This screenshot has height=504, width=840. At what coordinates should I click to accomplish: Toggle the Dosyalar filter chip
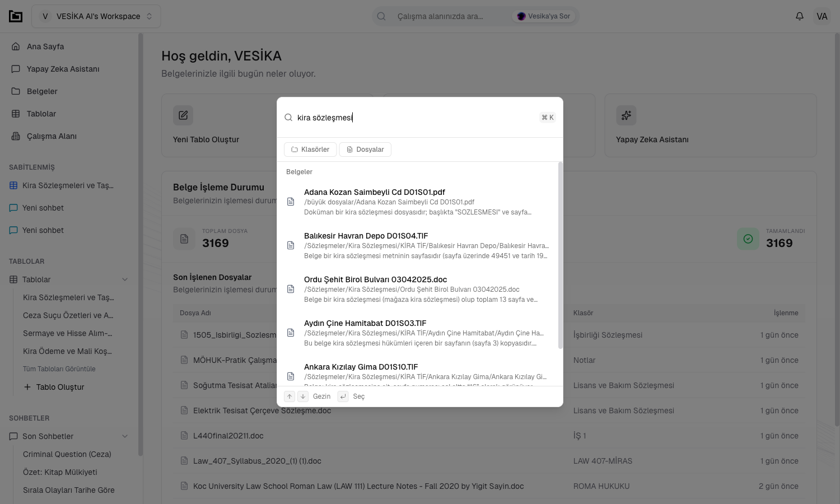pyautogui.click(x=365, y=150)
